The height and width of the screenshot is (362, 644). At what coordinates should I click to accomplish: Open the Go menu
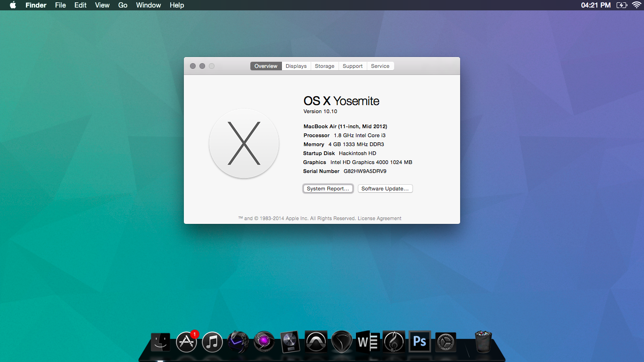click(123, 5)
